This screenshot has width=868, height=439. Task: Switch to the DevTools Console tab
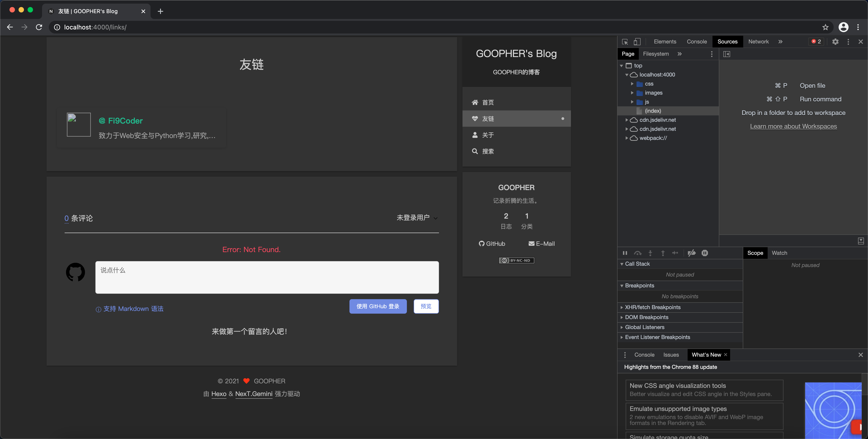pyautogui.click(x=696, y=41)
